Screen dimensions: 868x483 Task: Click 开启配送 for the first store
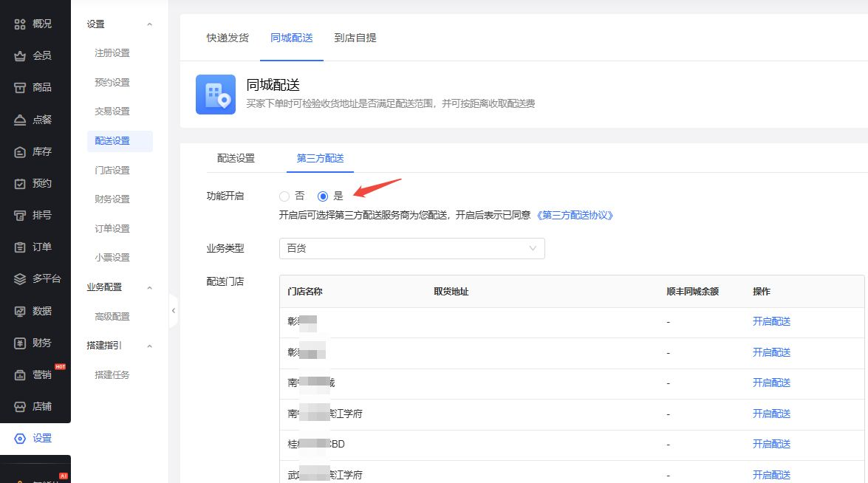pyautogui.click(x=771, y=322)
